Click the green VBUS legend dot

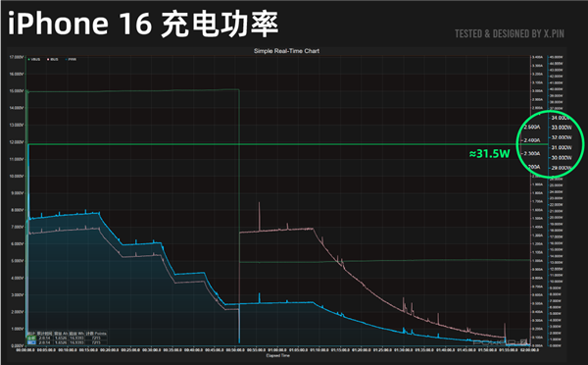(28, 59)
